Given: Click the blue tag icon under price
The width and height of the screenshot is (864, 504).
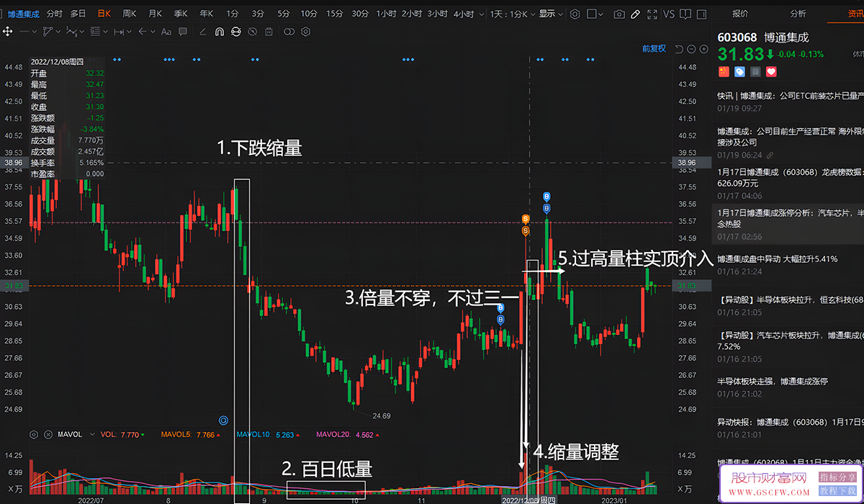Looking at the screenshot, I should pyautogui.click(x=739, y=71).
